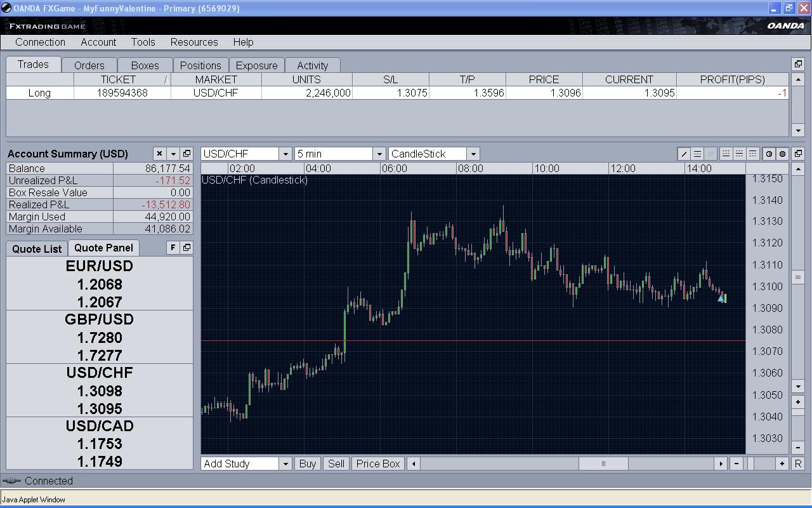This screenshot has width=812, height=508.
Task: Zoom in chart with horizontal plus button
Action: pyautogui.click(x=782, y=464)
